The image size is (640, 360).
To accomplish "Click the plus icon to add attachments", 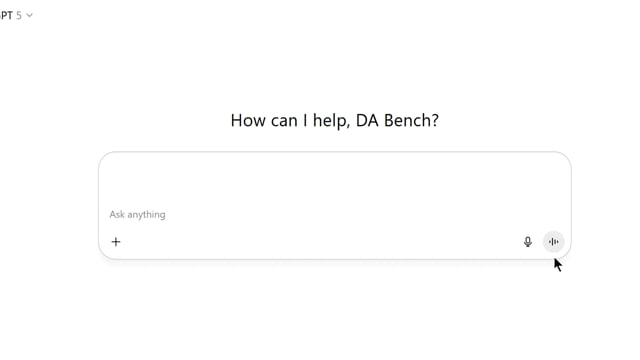I will coord(116,242).
